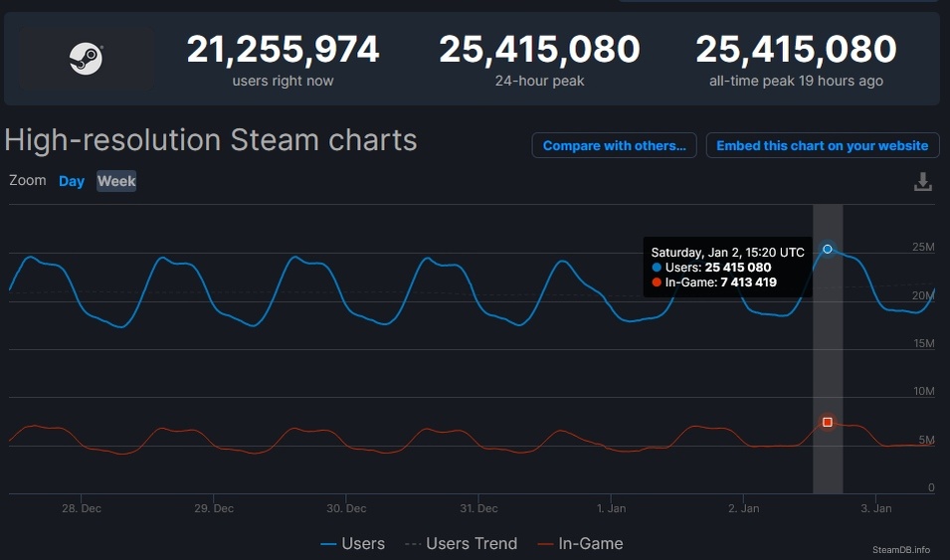Click the 25M y-axis label

click(x=923, y=247)
